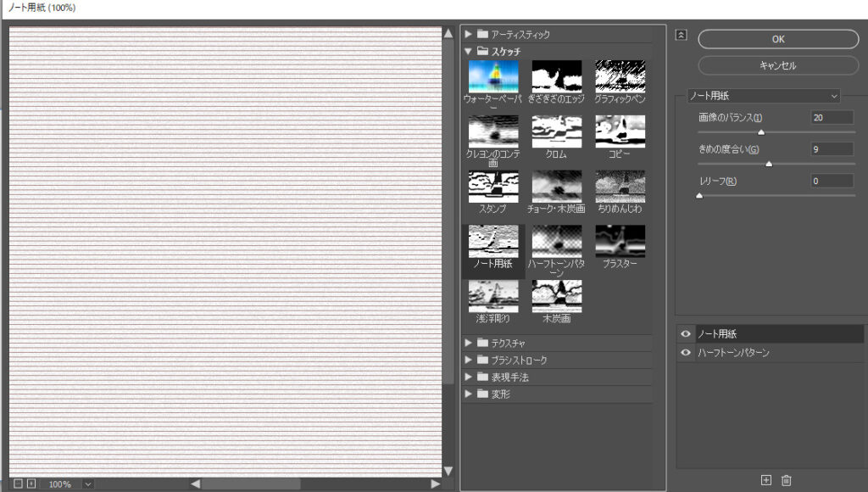Click the レリーフ value input field
Screen dimensions: 868x492
pos(832,181)
